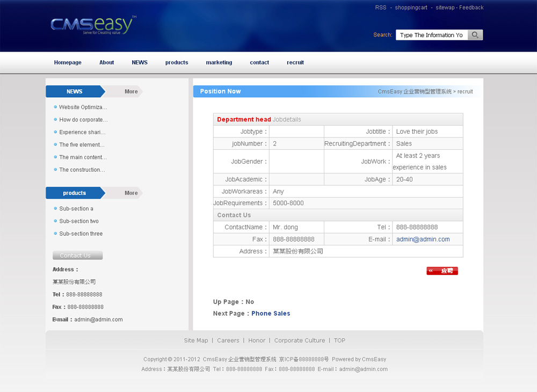
Task: Select the recruit navigation item
Action: coord(295,63)
